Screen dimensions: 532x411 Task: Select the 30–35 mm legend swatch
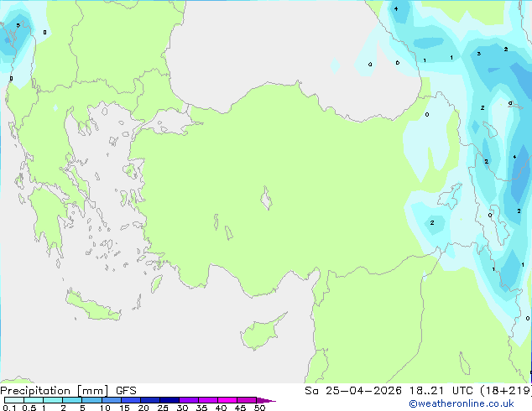tap(189, 400)
